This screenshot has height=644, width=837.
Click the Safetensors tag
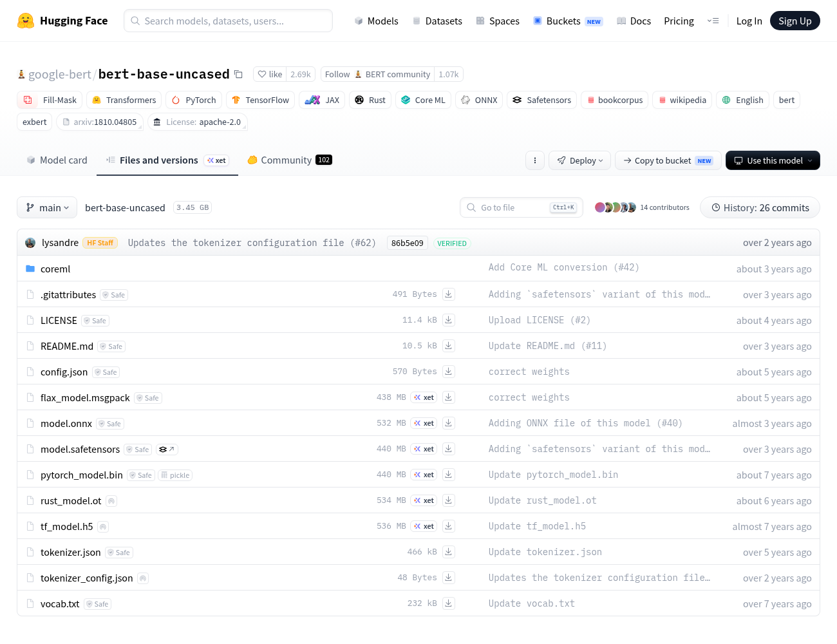(542, 100)
